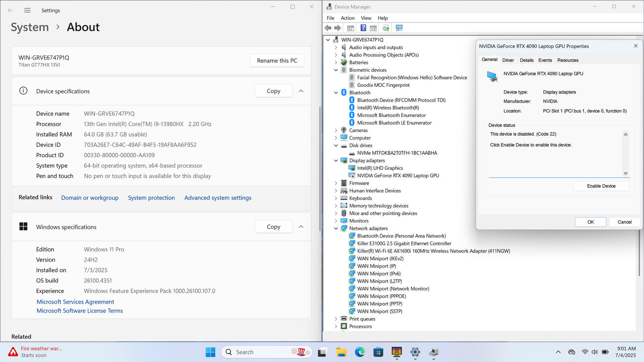Open the Action menu
Viewport: 644px width, 362px height.
(x=347, y=18)
